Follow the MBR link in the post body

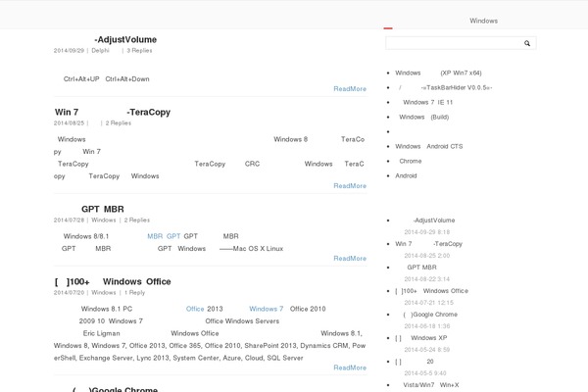tap(155, 236)
